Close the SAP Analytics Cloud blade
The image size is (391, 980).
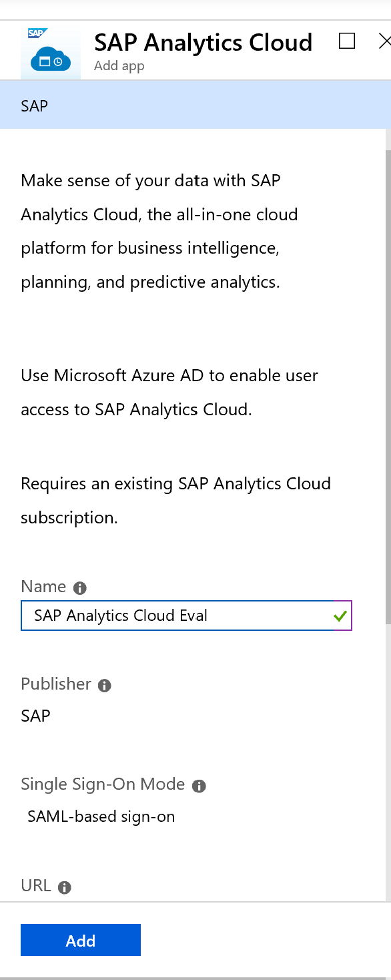tap(385, 41)
